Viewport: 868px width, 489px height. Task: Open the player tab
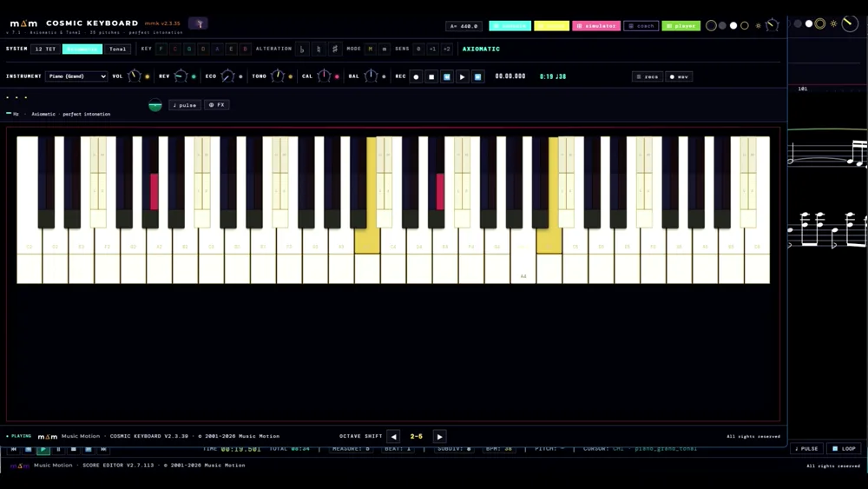tap(681, 25)
